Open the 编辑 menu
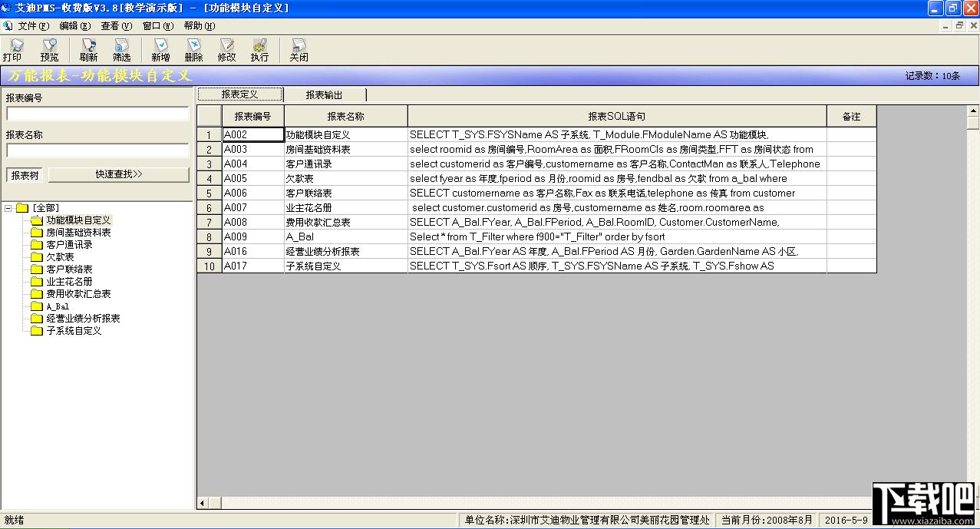The height and width of the screenshot is (529, 980). (x=74, y=26)
